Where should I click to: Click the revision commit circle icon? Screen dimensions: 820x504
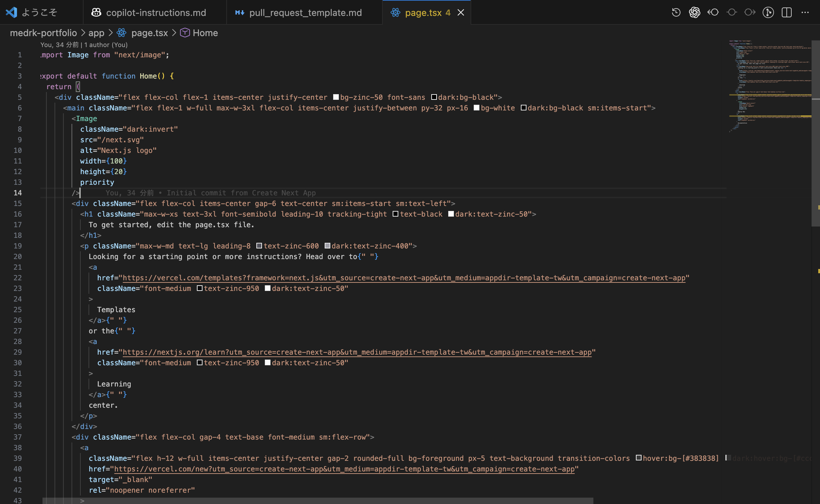(x=731, y=12)
